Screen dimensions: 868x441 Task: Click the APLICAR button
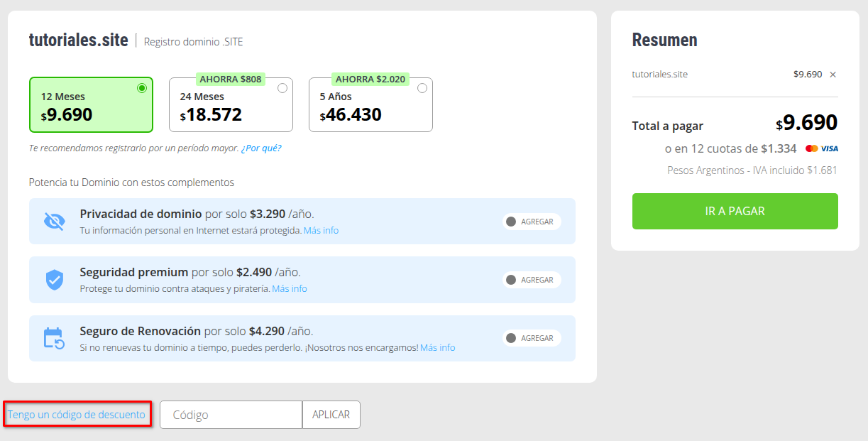(x=331, y=415)
